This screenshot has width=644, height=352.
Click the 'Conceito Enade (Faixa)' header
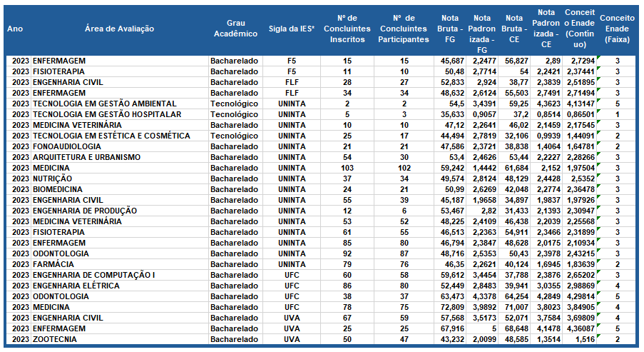click(x=617, y=29)
